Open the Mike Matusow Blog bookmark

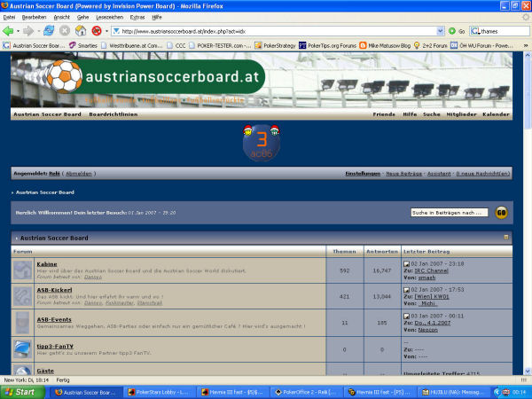click(x=385, y=45)
